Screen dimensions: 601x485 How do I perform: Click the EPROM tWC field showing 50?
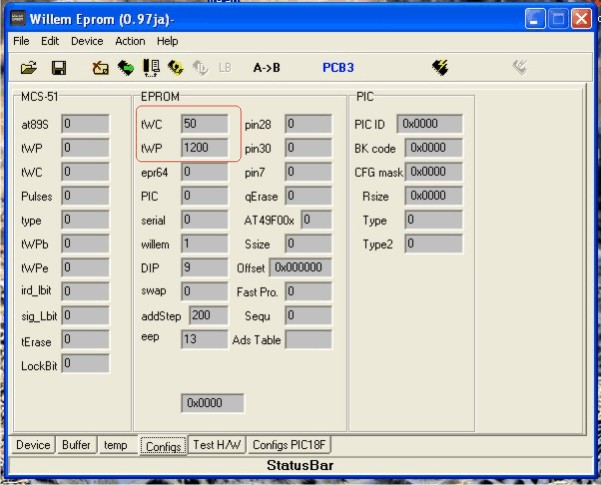click(x=204, y=124)
